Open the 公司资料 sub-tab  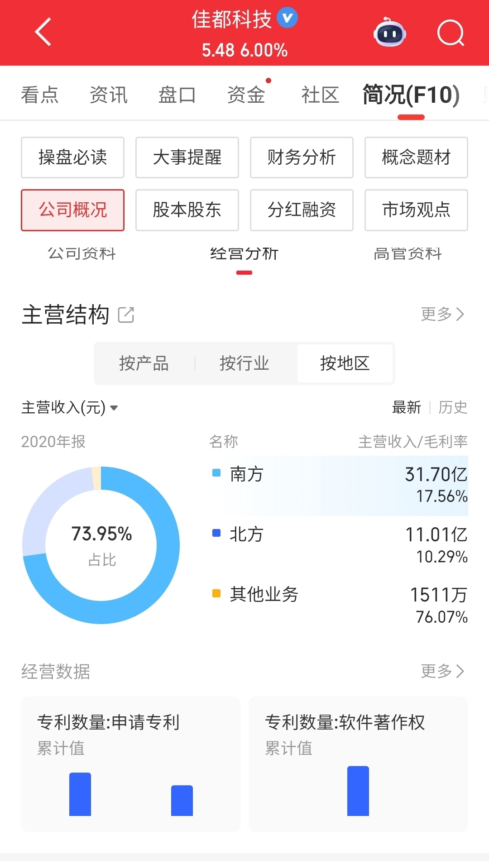[82, 253]
